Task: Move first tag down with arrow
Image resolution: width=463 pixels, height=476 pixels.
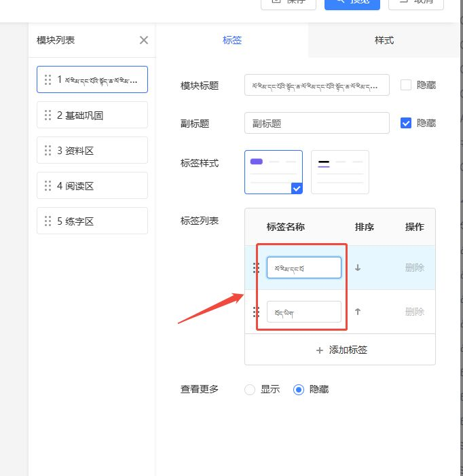Action: tap(358, 268)
